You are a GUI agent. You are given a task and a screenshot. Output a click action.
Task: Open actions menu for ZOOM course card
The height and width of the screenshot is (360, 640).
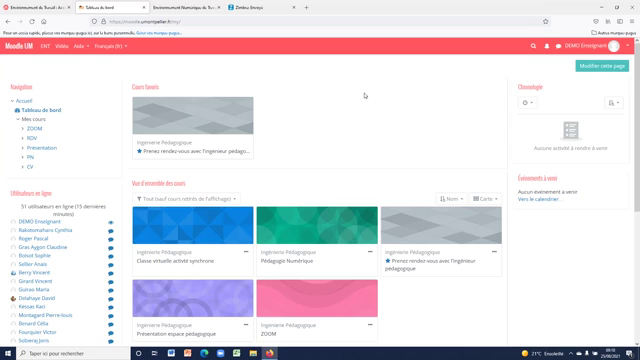point(370,325)
